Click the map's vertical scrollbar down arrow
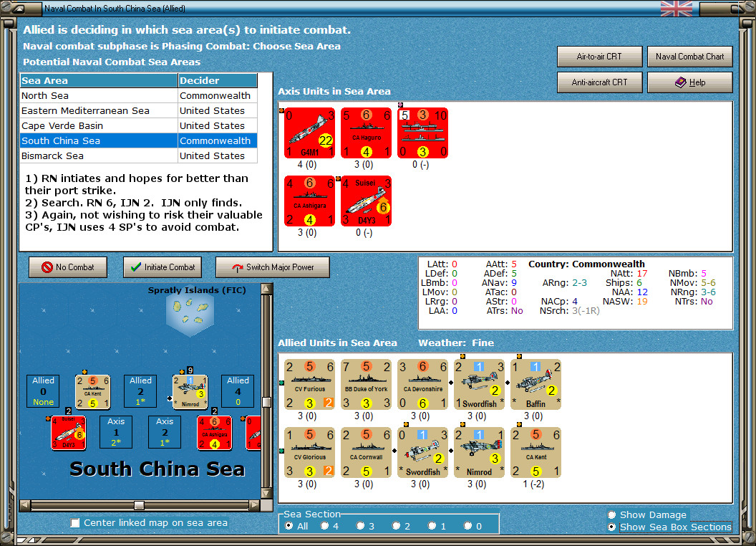756x546 pixels. (266, 494)
